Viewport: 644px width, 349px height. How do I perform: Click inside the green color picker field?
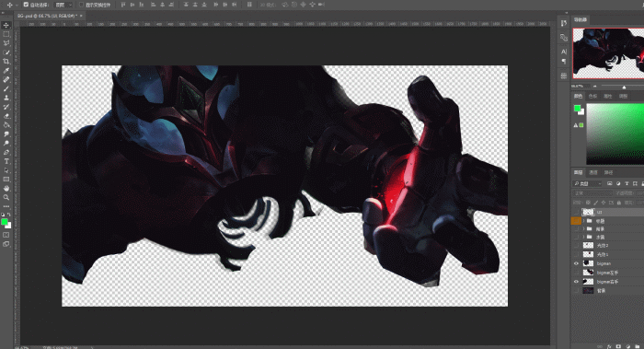pyautogui.click(x=615, y=134)
